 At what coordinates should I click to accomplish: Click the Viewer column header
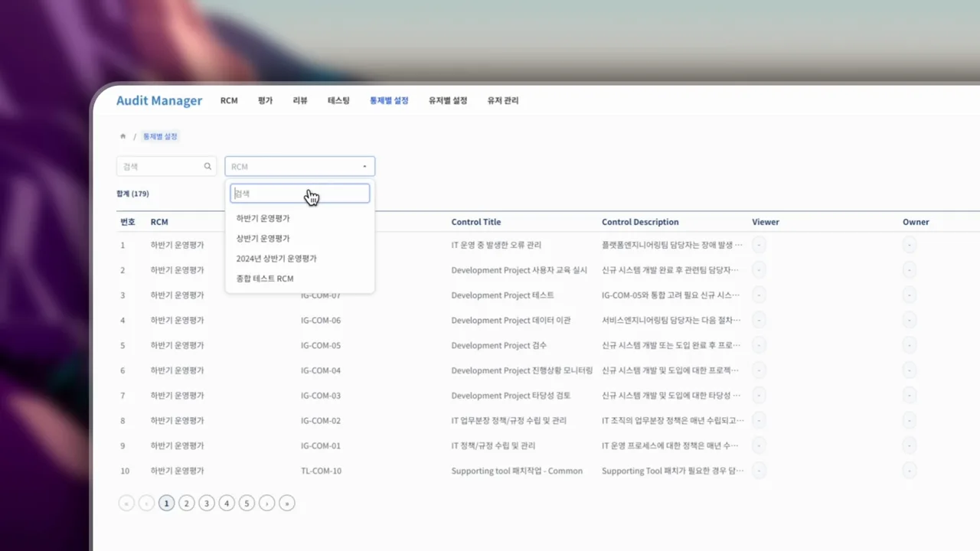[766, 222]
